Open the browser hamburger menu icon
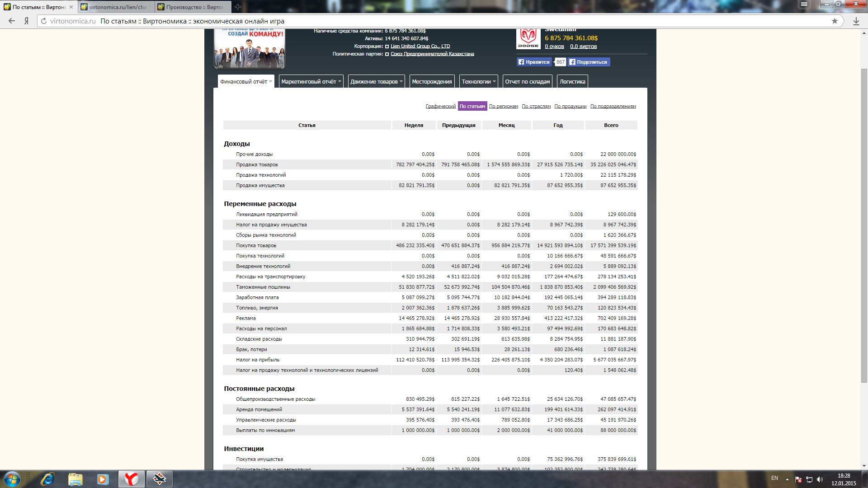Screen dimensions: 868x488 click(x=804, y=4)
